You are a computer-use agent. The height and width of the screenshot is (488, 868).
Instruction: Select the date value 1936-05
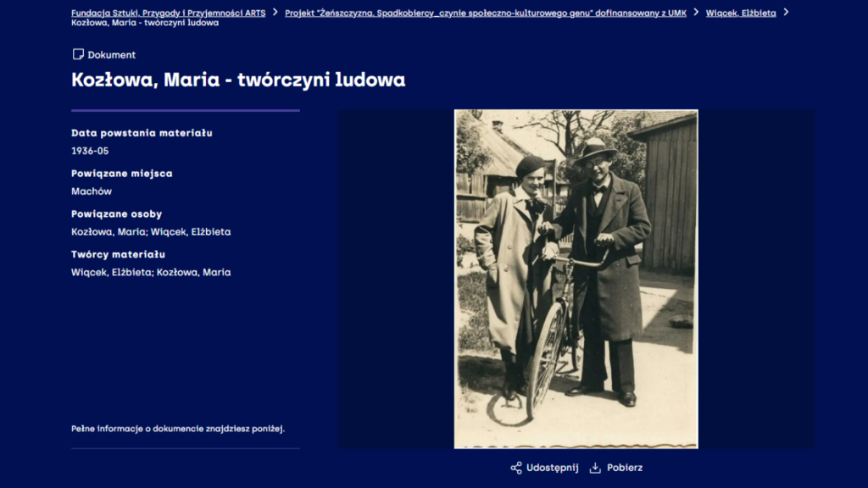(90, 151)
